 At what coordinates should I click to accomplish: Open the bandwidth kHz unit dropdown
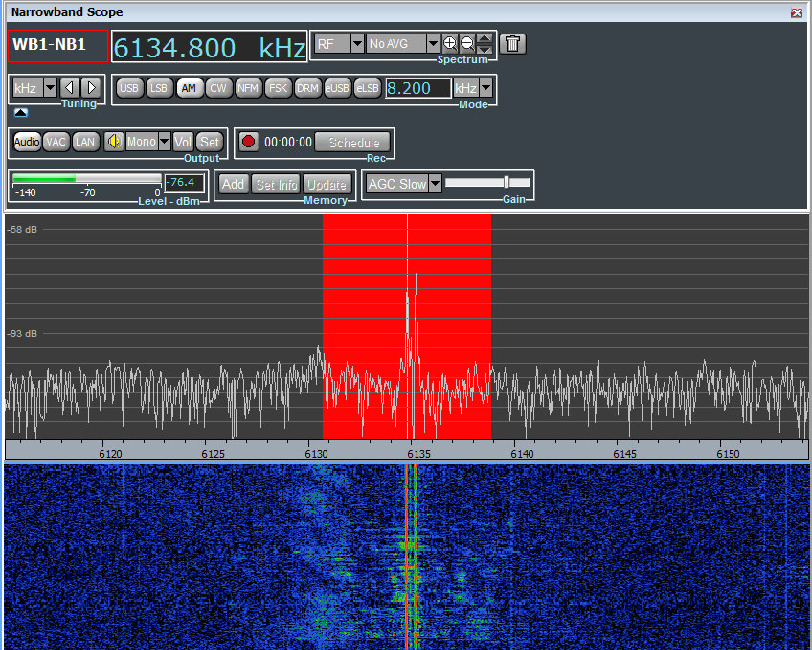tap(486, 88)
